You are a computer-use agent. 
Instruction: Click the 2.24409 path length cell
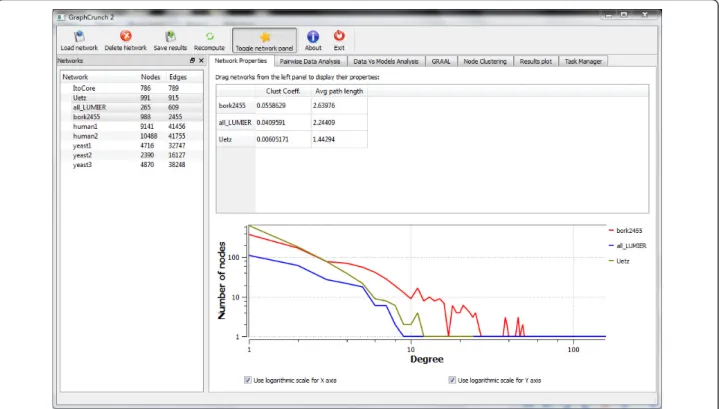point(339,122)
